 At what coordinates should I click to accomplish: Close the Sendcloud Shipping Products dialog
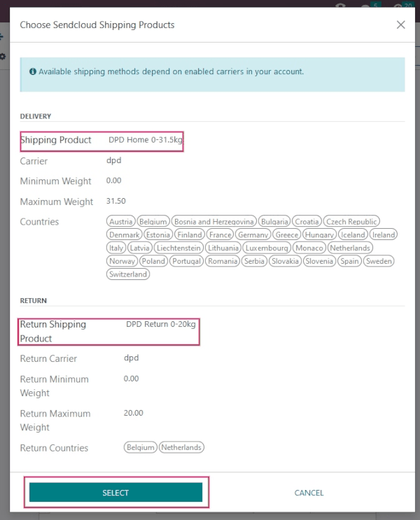[400, 25]
